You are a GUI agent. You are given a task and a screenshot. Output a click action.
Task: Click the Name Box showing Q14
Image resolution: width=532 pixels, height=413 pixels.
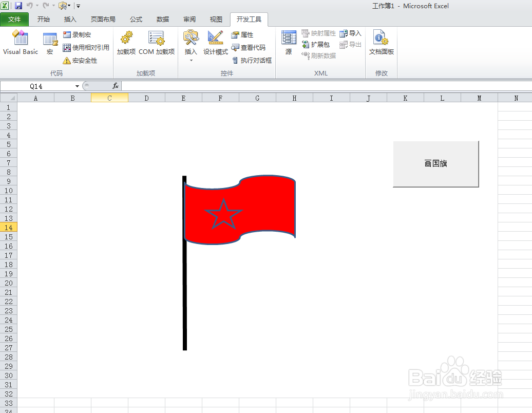36,86
